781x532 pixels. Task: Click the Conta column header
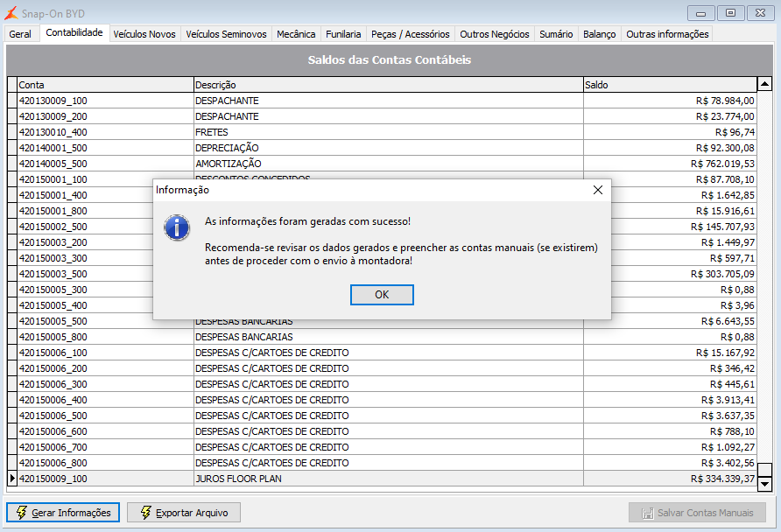pyautogui.click(x=105, y=85)
